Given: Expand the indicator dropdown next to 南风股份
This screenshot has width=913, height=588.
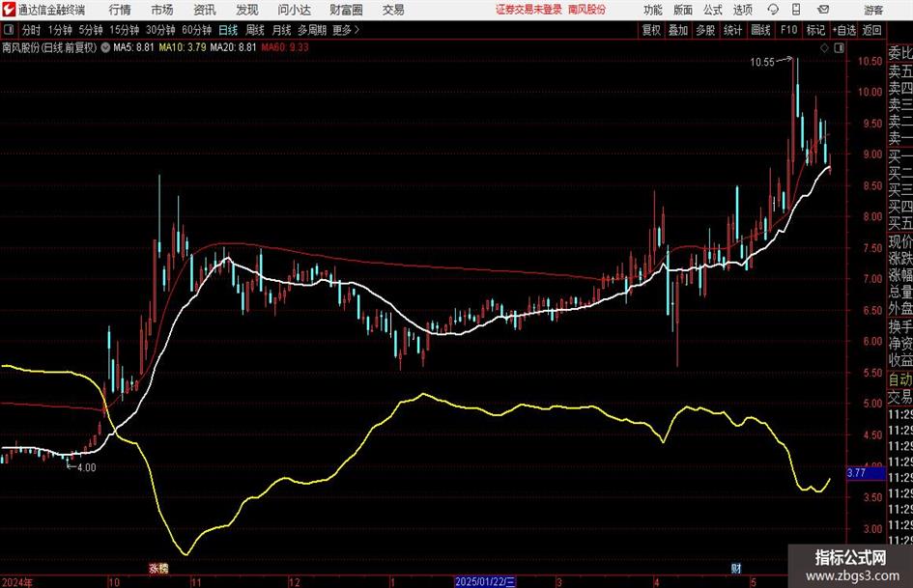Looking at the screenshot, I should pyautogui.click(x=105, y=47).
